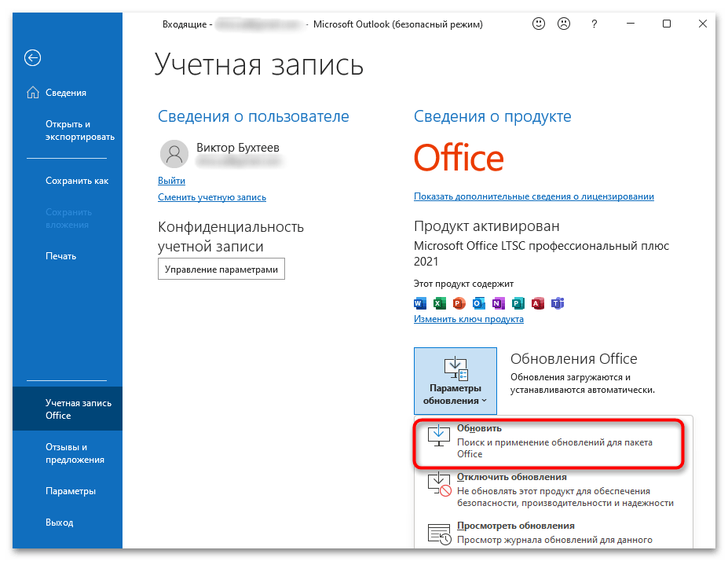Click the Продукт активирован text

coord(487,226)
